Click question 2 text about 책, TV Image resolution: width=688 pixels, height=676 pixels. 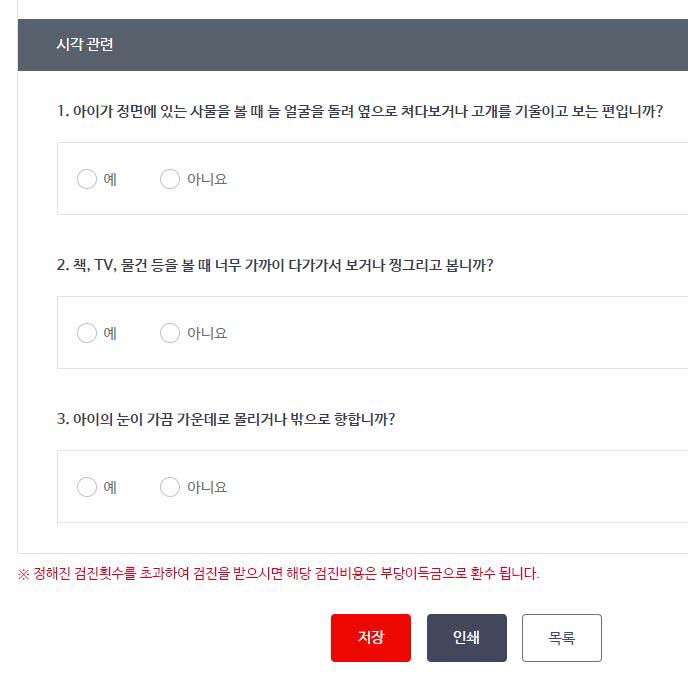tap(275, 265)
